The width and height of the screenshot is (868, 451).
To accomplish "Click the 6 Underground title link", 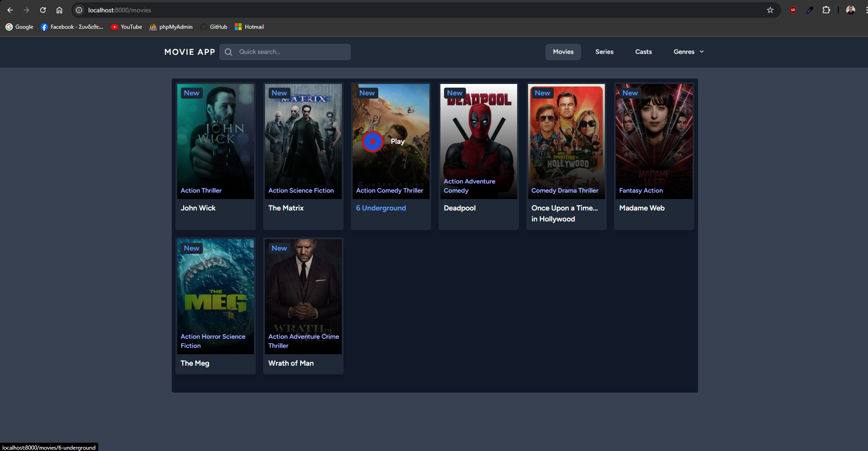I will click(x=381, y=208).
